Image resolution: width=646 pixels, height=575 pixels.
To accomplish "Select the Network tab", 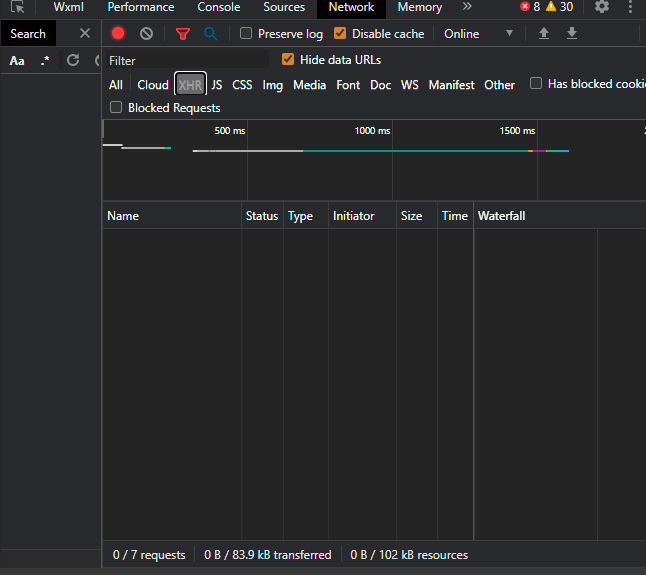I will (x=351, y=7).
